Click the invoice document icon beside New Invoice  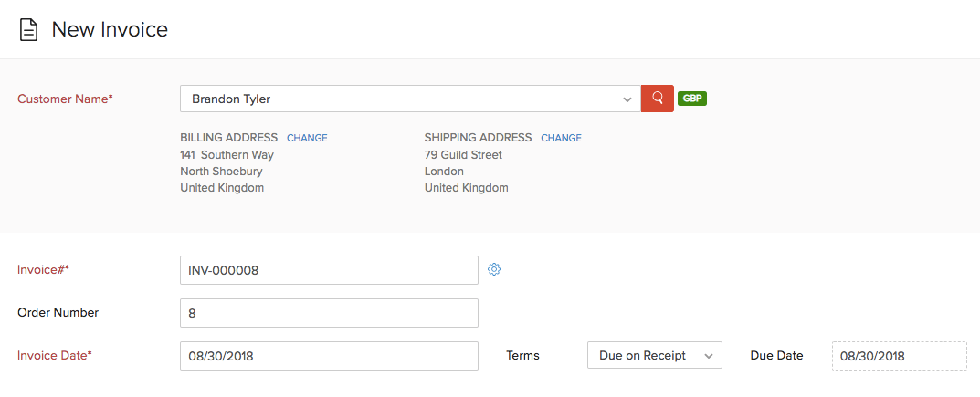click(29, 30)
